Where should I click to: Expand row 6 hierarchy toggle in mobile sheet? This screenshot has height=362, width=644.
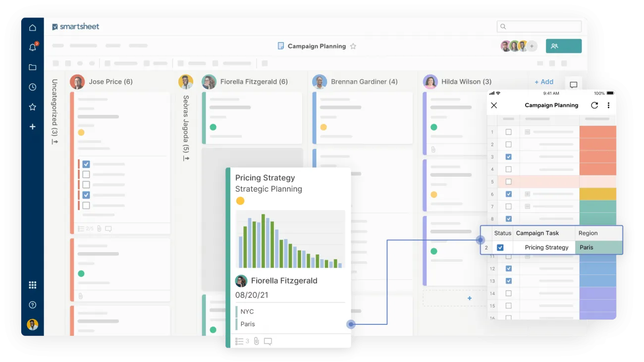[527, 194]
